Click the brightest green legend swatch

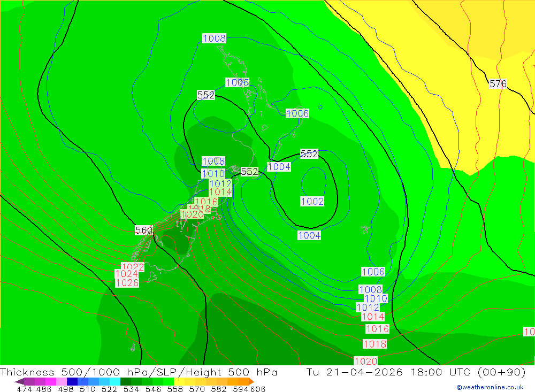[x=169, y=381]
